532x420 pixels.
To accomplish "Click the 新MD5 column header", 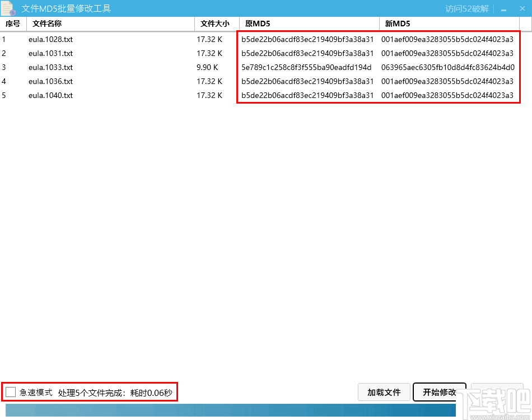I will (x=450, y=24).
